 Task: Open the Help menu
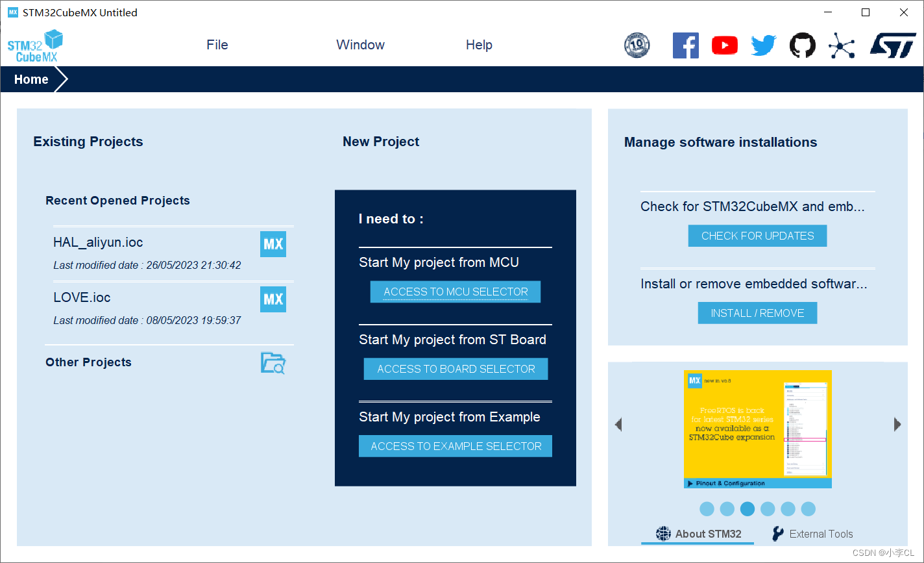pyautogui.click(x=479, y=45)
